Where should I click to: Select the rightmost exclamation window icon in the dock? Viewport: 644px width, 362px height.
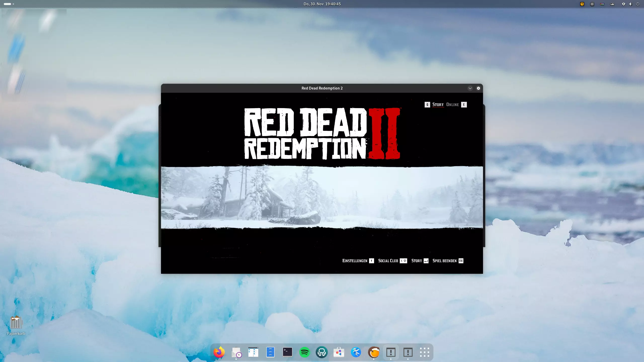[408, 352]
